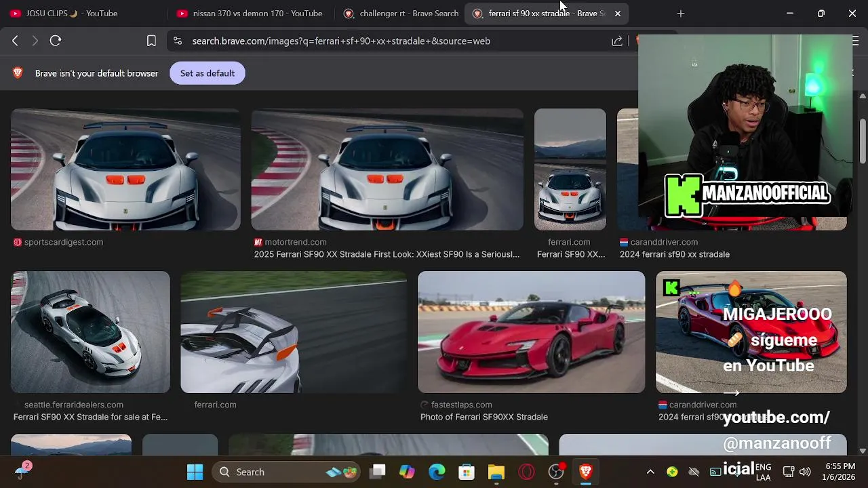Open OBS Studio from the taskbar

click(x=556, y=472)
